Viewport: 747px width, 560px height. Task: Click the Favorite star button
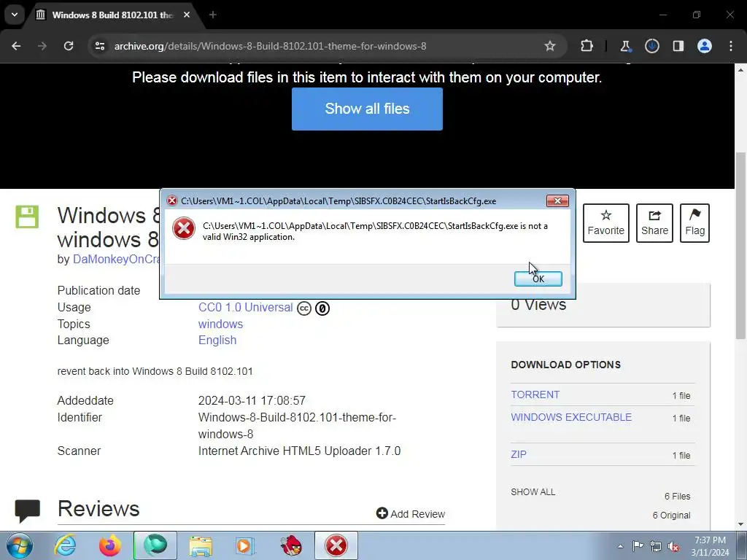tap(606, 223)
